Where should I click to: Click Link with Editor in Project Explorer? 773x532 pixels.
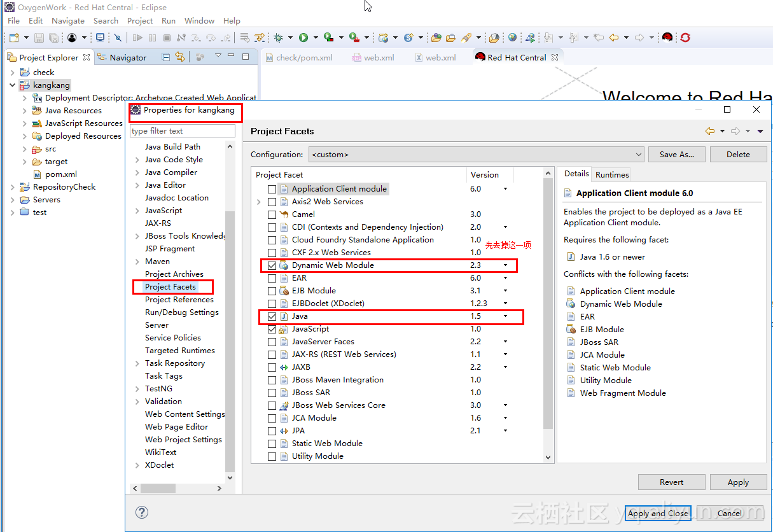coord(180,57)
